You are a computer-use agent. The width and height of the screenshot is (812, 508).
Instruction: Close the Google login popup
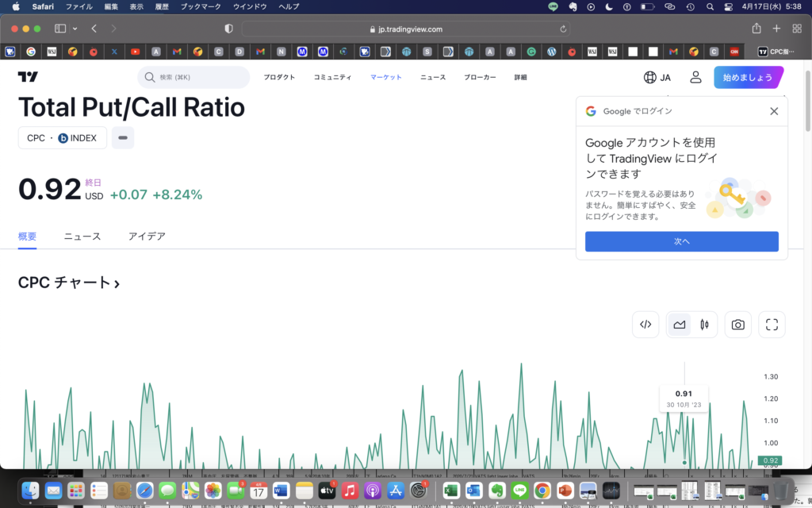pyautogui.click(x=774, y=111)
